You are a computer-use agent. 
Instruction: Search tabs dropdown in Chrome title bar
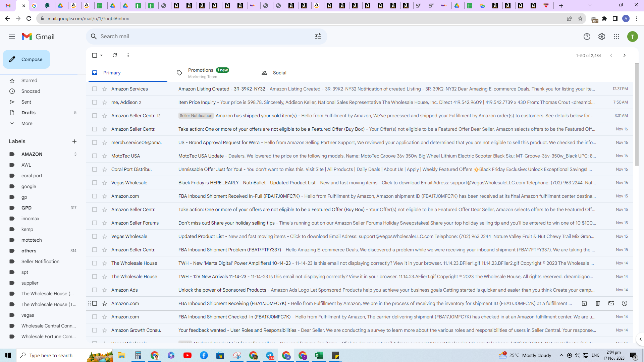point(590,5)
